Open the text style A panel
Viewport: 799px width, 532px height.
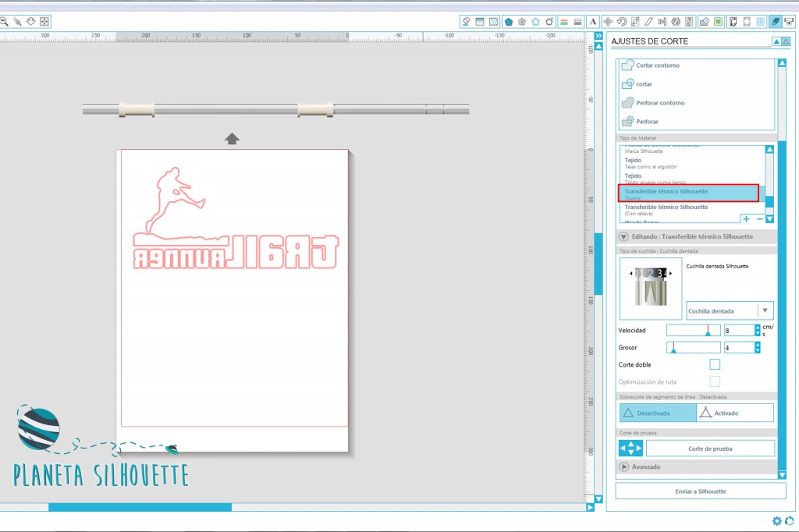tap(593, 21)
